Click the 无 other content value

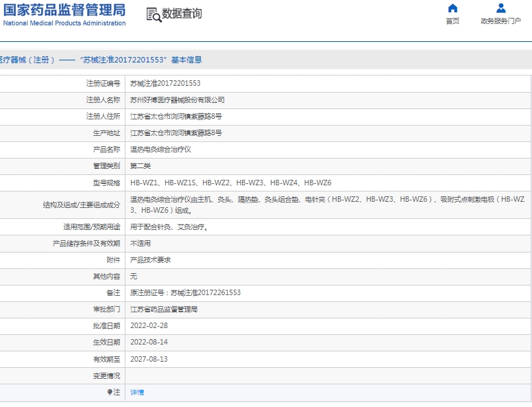[x=134, y=276]
